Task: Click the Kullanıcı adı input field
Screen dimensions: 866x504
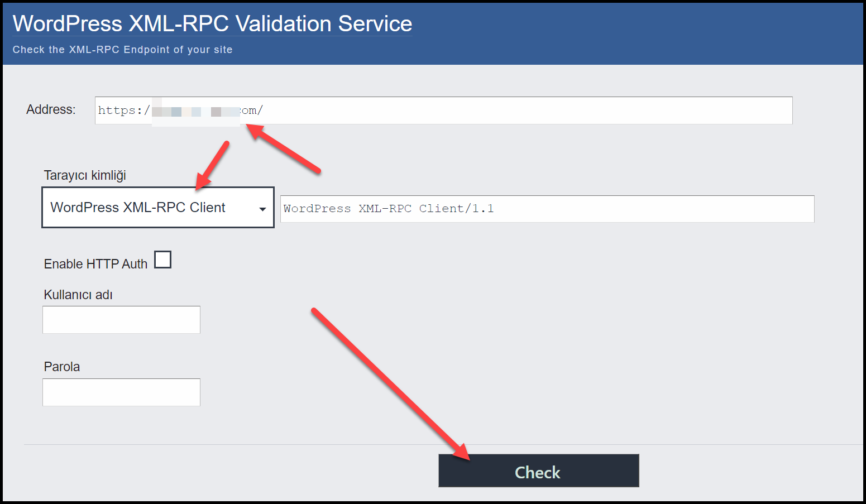Action: click(121, 320)
